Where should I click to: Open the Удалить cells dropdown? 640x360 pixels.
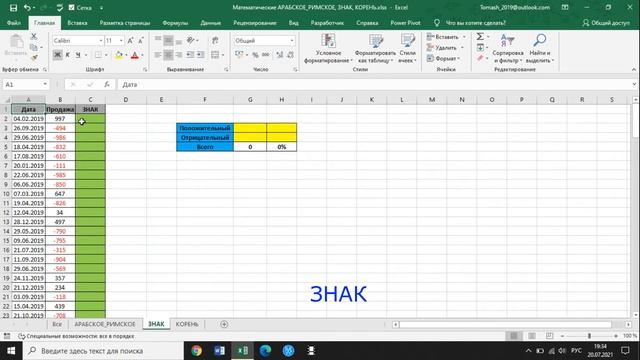(x=462, y=47)
